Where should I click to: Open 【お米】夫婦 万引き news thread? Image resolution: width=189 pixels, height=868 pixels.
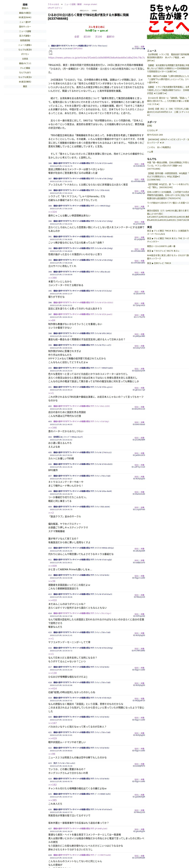click(x=168, y=112)
